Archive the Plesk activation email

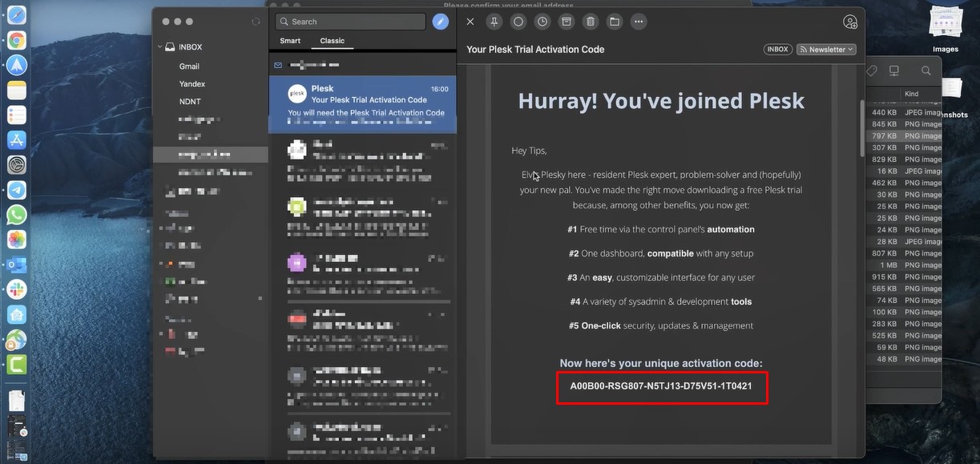[x=567, y=22]
